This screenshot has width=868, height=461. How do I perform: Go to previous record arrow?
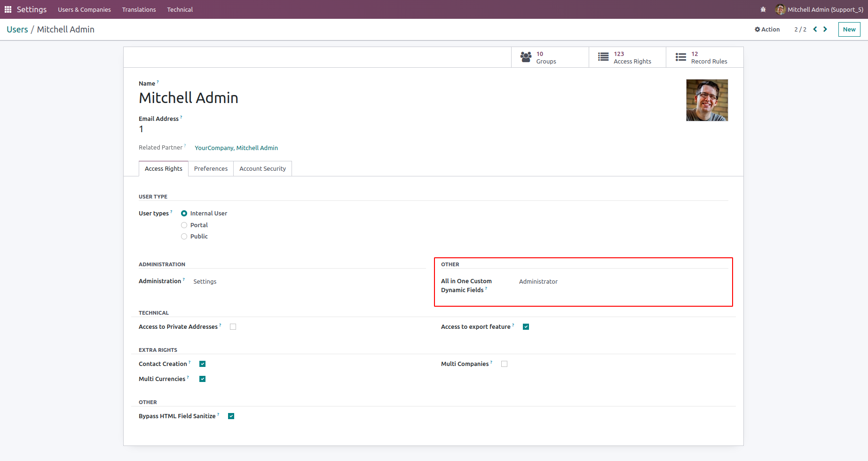click(x=815, y=29)
